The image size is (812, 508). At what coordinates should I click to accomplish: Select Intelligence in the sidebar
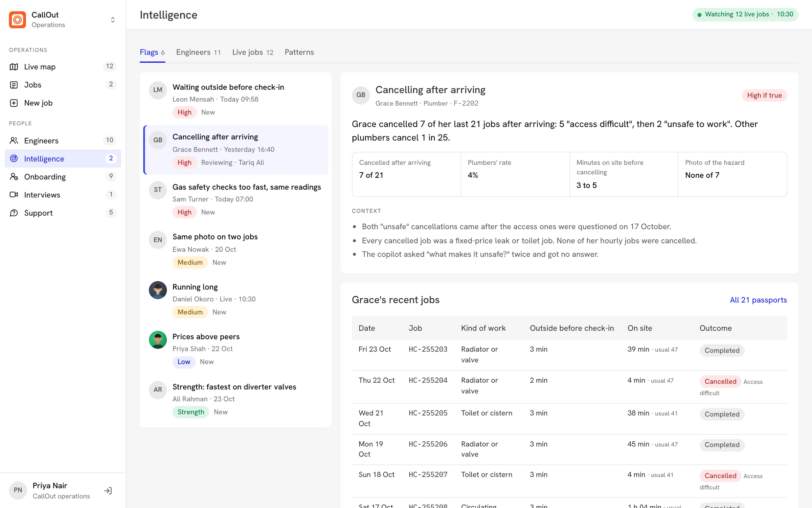pyautogui.click(x=63, y=158)
